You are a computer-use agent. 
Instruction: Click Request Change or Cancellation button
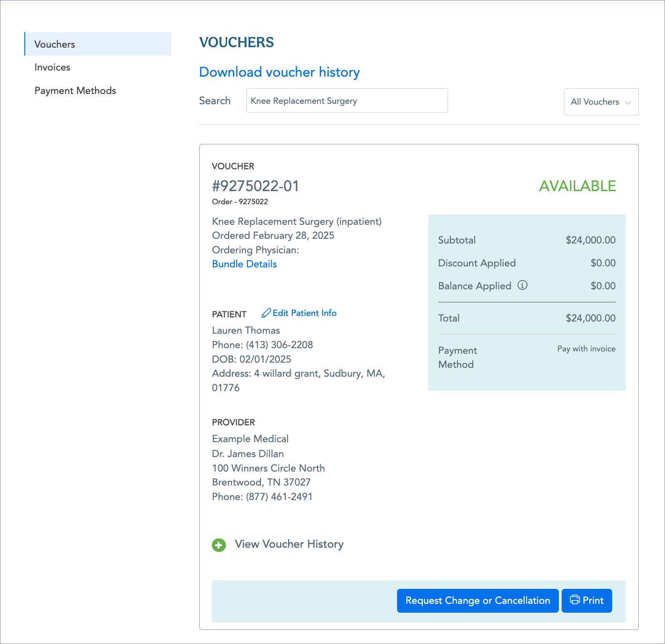tap(477, 601)
